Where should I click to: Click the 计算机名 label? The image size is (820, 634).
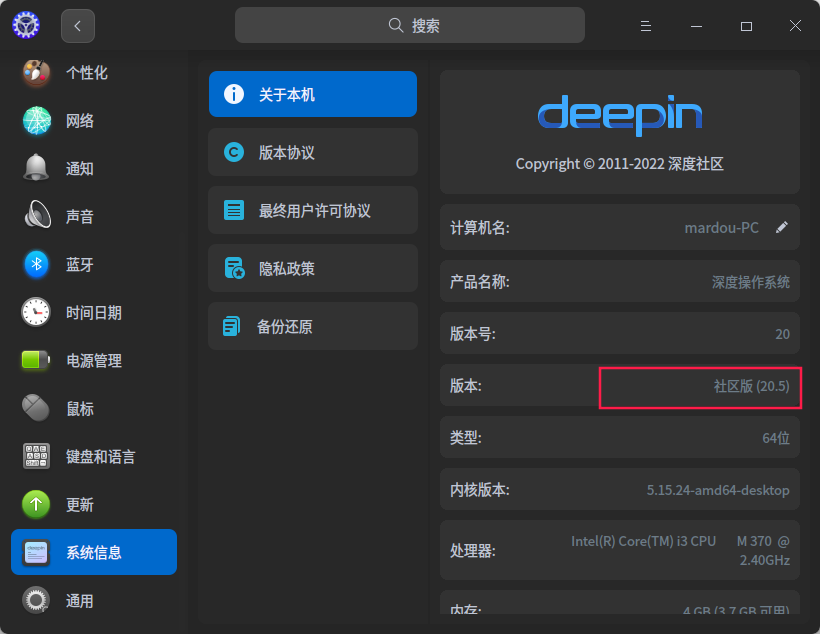pyautogui.click(x=480, y=228)
